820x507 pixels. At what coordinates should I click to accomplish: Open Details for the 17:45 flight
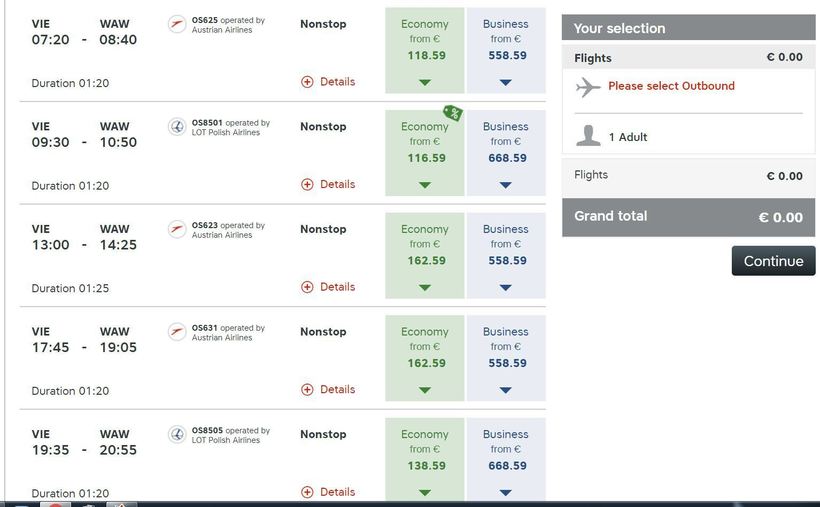(x=337, y=389)
